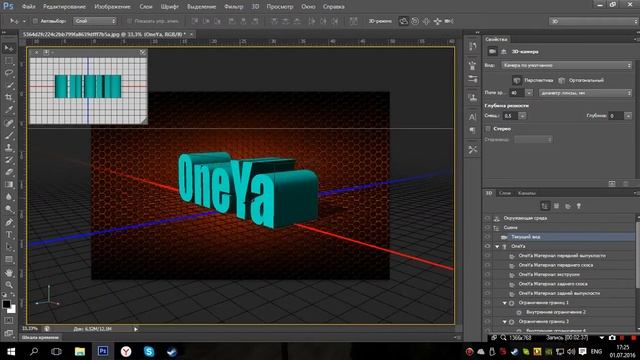Switch to the Слои tab
Image resolution: width=640 pixels, height=360 pixels.
point(505,193)
